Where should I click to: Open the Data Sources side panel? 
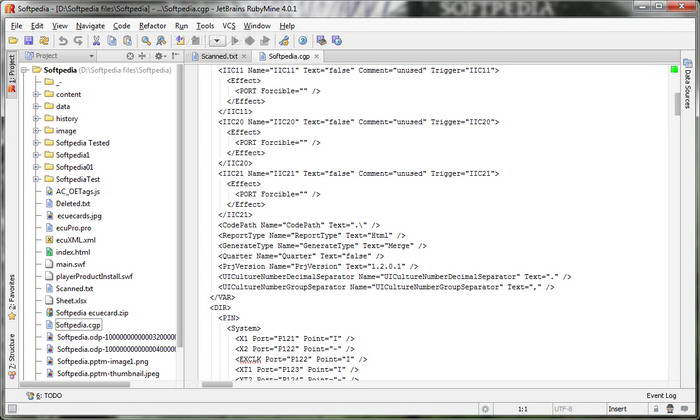coord(687,83)
